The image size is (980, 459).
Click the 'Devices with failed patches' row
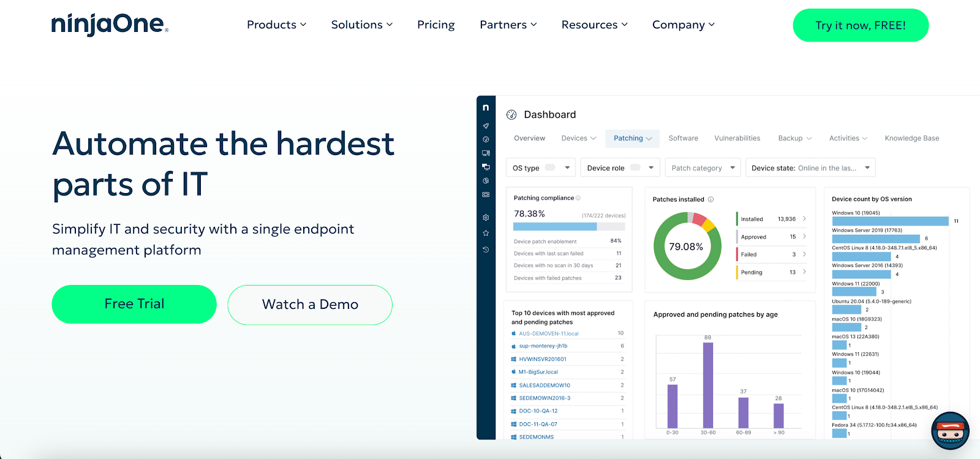pyautogui.click(x=568, y=278)
